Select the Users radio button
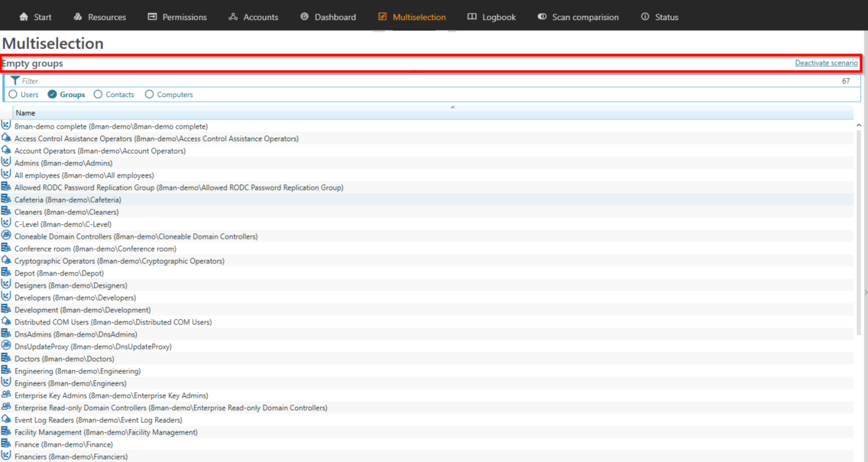 [13, 95]
